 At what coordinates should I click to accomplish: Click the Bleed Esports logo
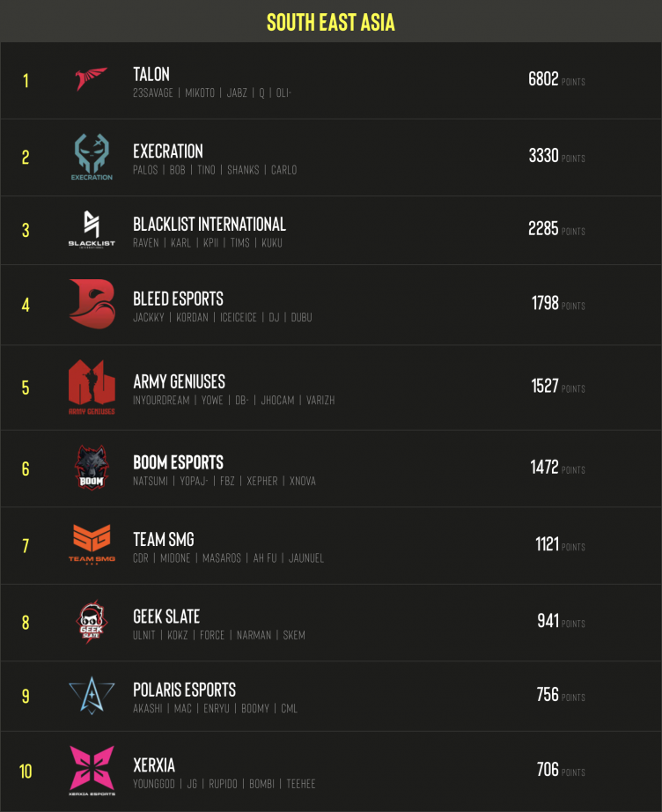[x=92, y=304]
